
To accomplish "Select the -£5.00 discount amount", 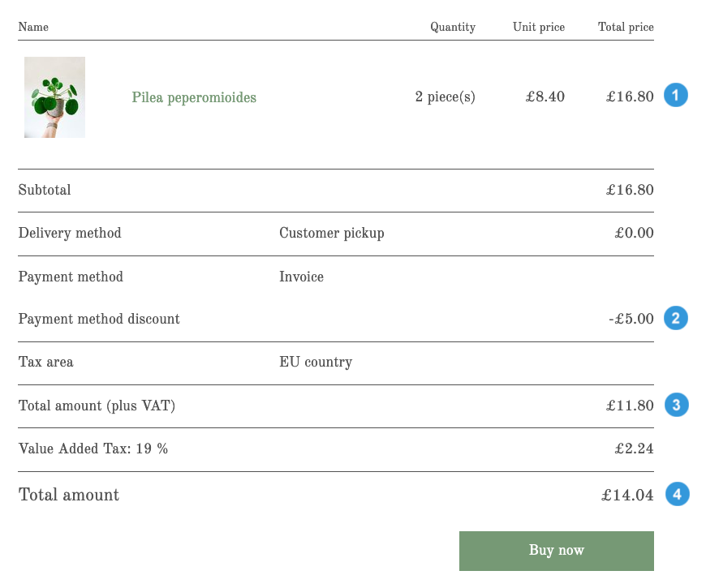I will pos(631,319).
